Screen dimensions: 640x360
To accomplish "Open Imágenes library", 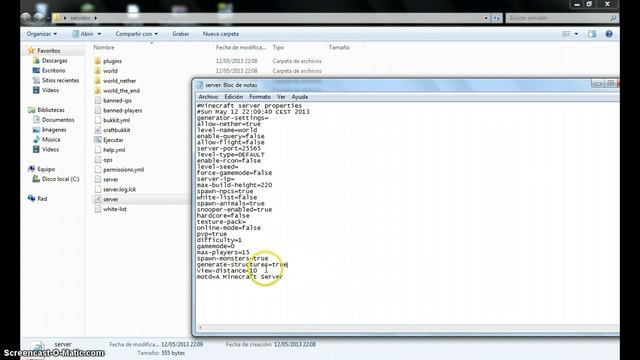I will click(54, 129).
